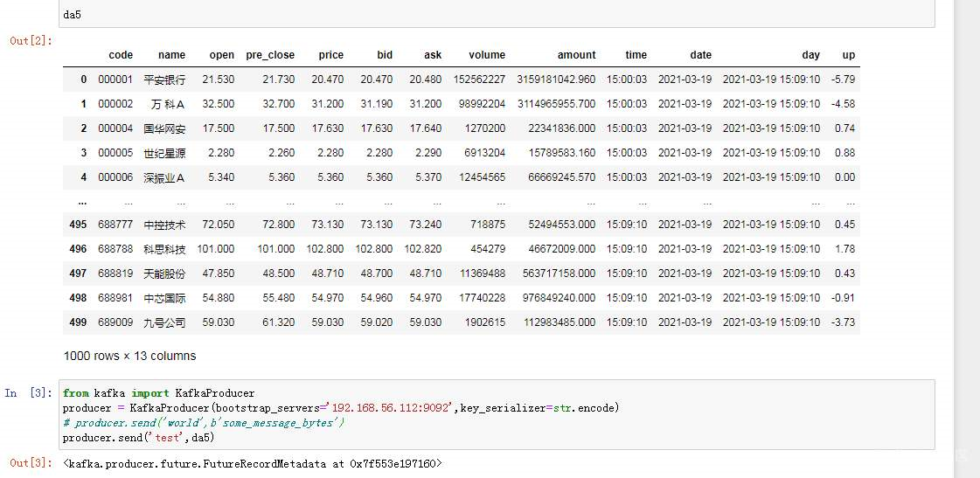Click the Out[2] output prompt
Image resolution: width=980 pixels, height=478 pixels.
coord(31,40)
